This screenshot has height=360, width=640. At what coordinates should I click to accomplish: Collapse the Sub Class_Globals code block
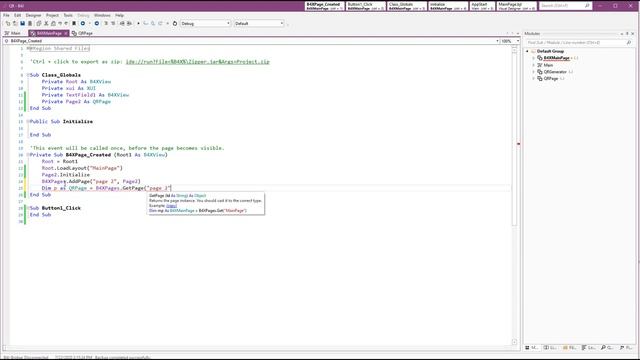28,75
